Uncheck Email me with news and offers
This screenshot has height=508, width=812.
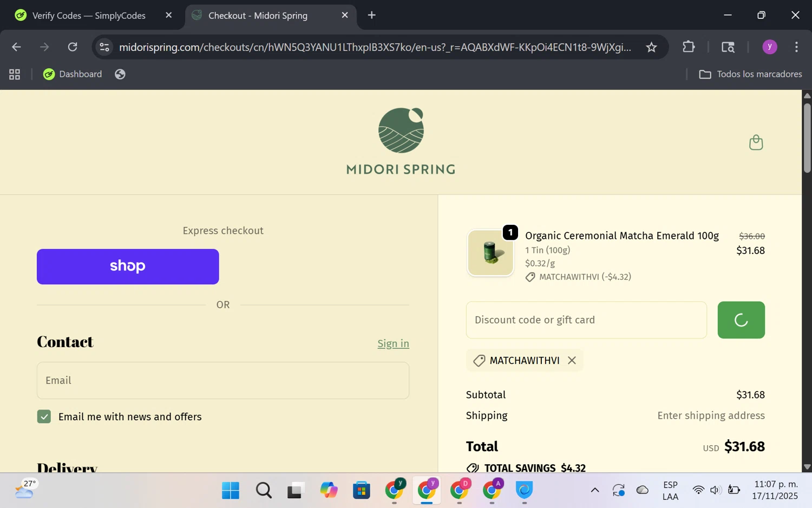(44, 416)
